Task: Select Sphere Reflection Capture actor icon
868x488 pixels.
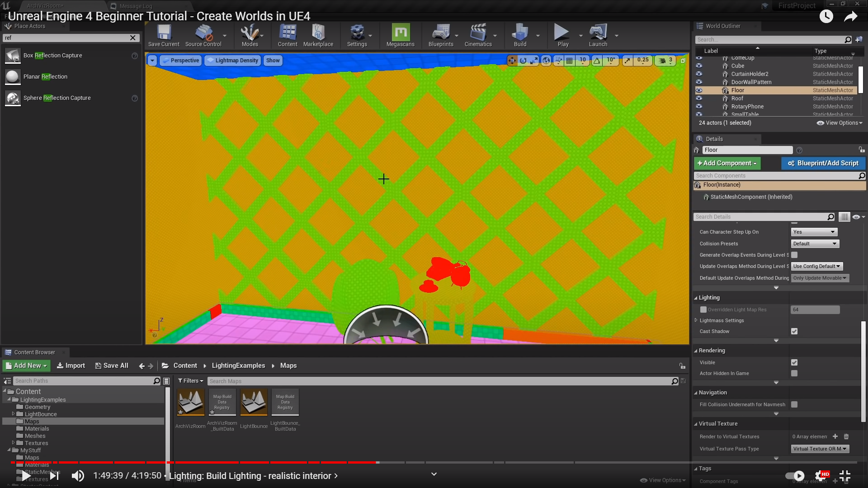Action: pos(13,98)
